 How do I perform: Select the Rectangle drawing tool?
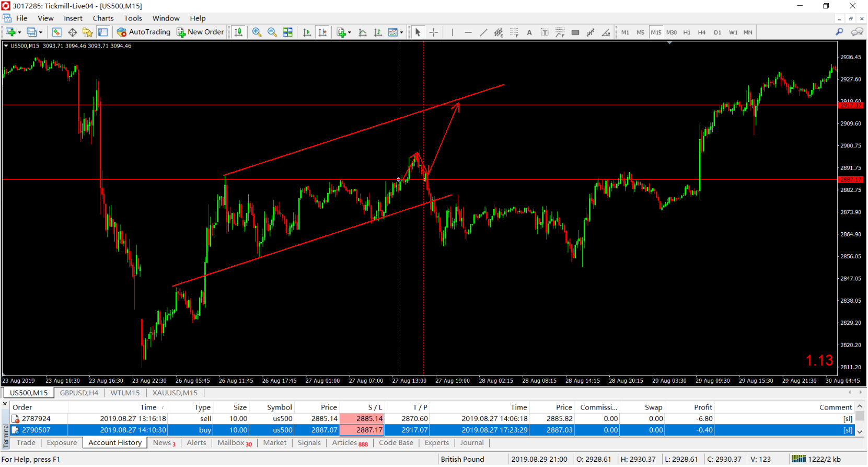point(575,32)
